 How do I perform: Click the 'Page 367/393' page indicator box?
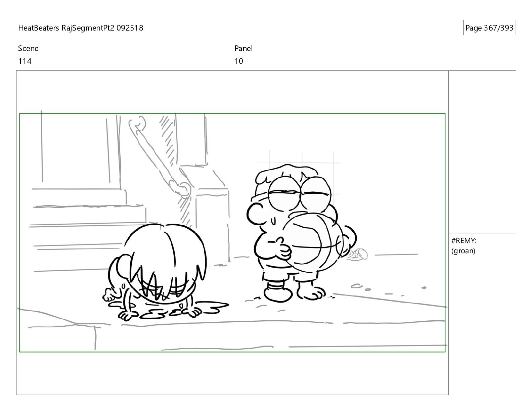489,28
